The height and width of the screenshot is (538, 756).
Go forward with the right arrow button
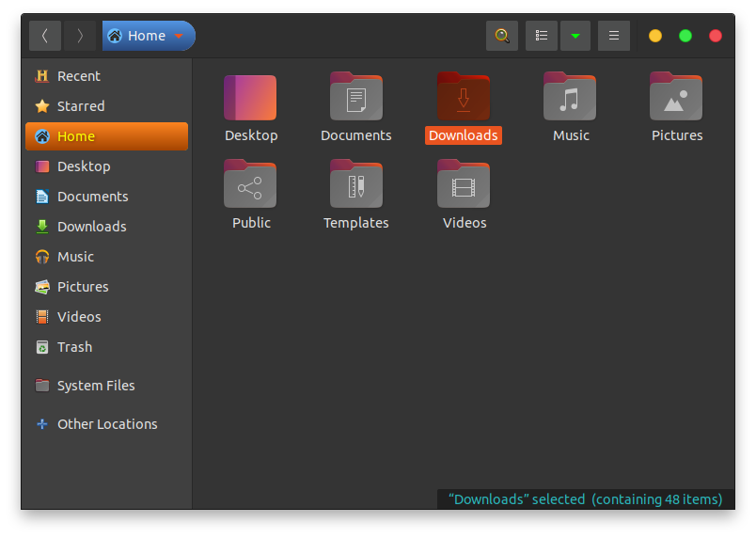point(80,36)
